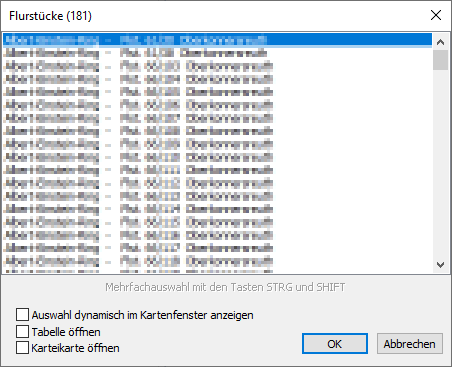Click the vertical scrollbar thumb

tap(440, 60)
